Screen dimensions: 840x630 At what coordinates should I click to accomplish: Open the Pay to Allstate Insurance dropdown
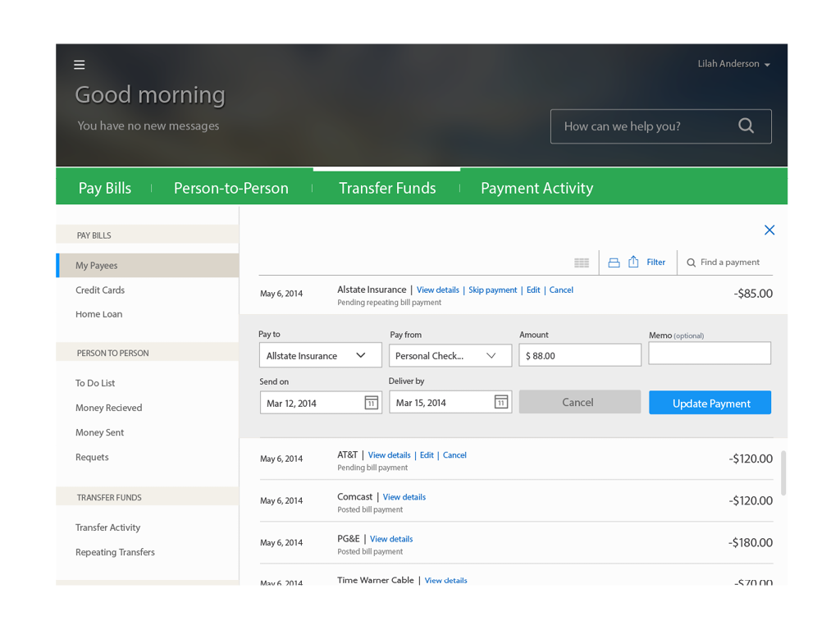tap(321, 356)
